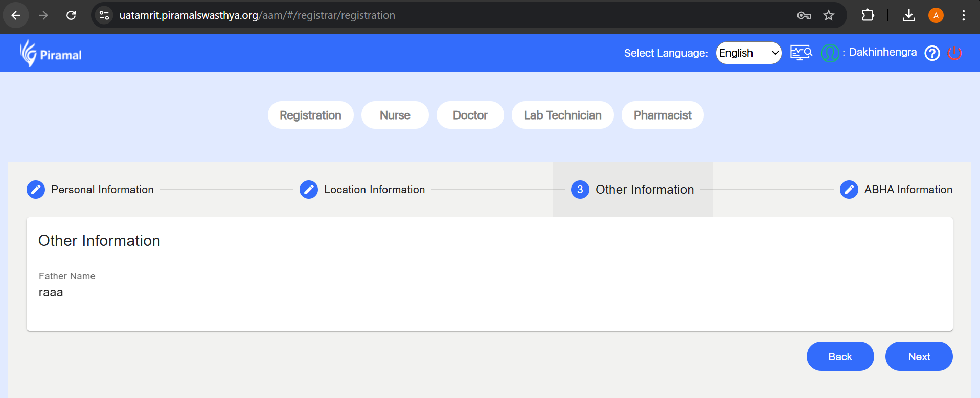Bookmark this page with star icon

click(829, 15)
